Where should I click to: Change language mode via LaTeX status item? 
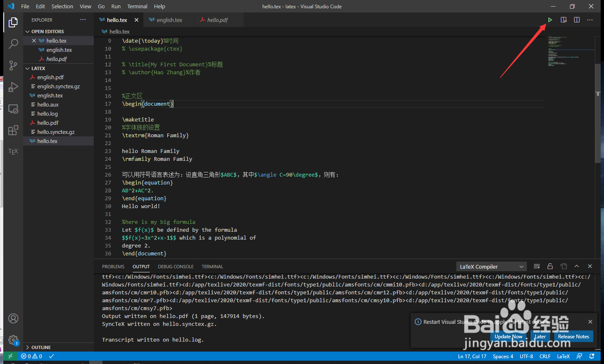tap(563, 356)
